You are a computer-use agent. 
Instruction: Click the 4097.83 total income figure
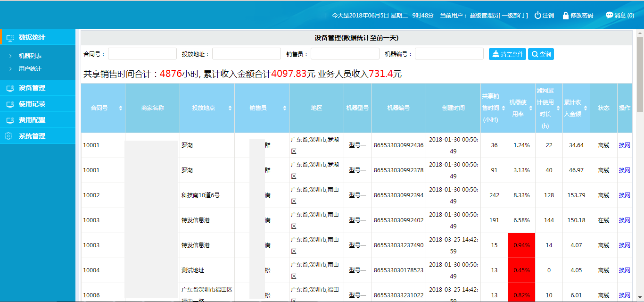point(289,74)
